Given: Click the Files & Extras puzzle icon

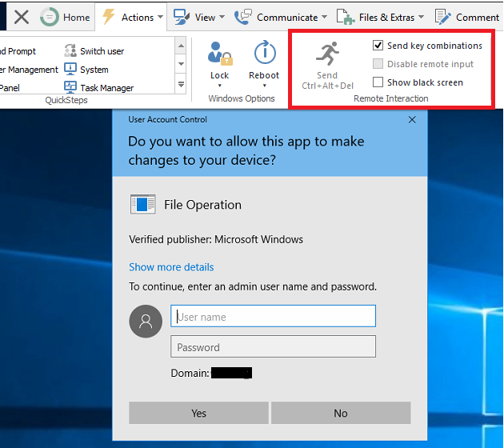Looking at the screenshot, I should (x=346, y=17).
